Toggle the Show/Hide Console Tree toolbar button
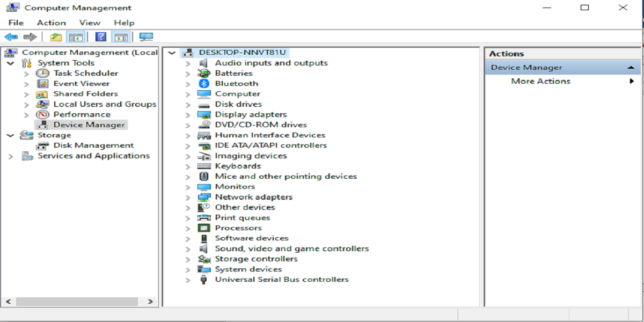The width and height of the screenshot is (644, 322). (x=77, y=37)
